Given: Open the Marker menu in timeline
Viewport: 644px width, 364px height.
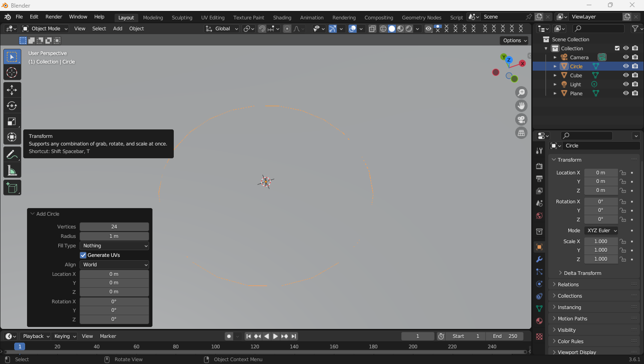Looking at the screenshot, I should click(108, 336).
